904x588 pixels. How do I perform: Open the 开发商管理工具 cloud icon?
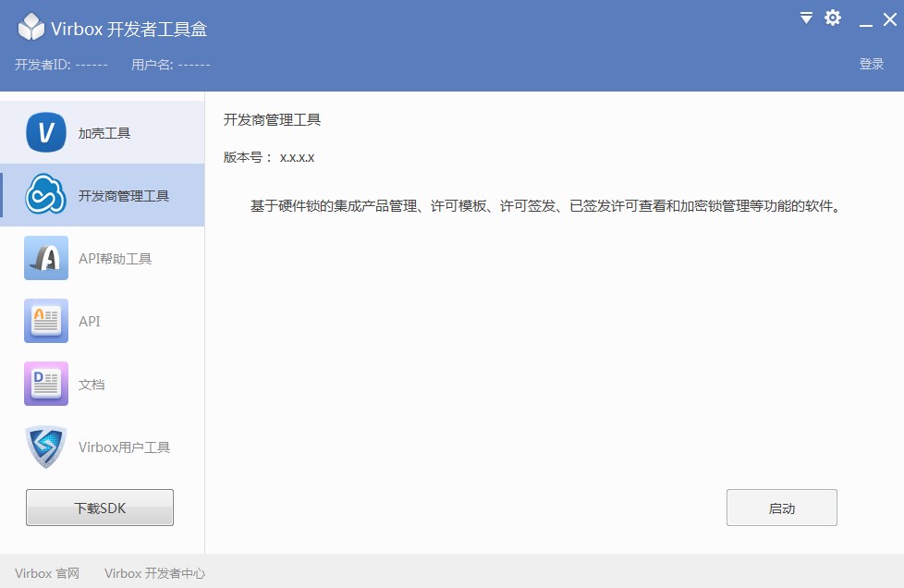tap(45, 195)
